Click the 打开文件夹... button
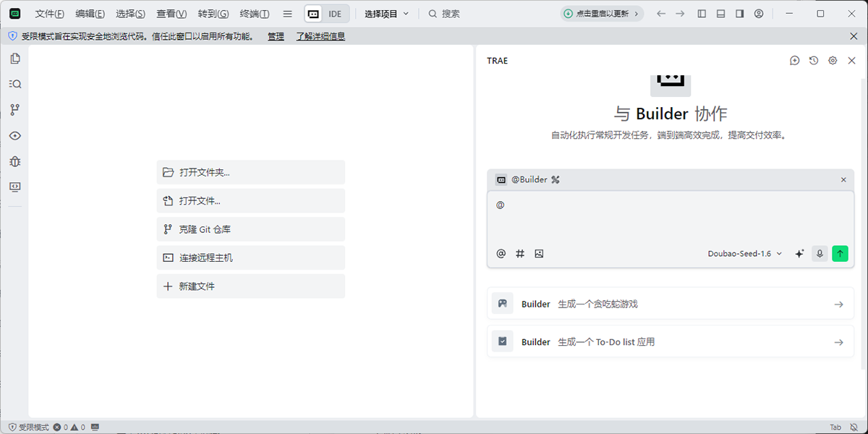 click(x=250, y=172)
